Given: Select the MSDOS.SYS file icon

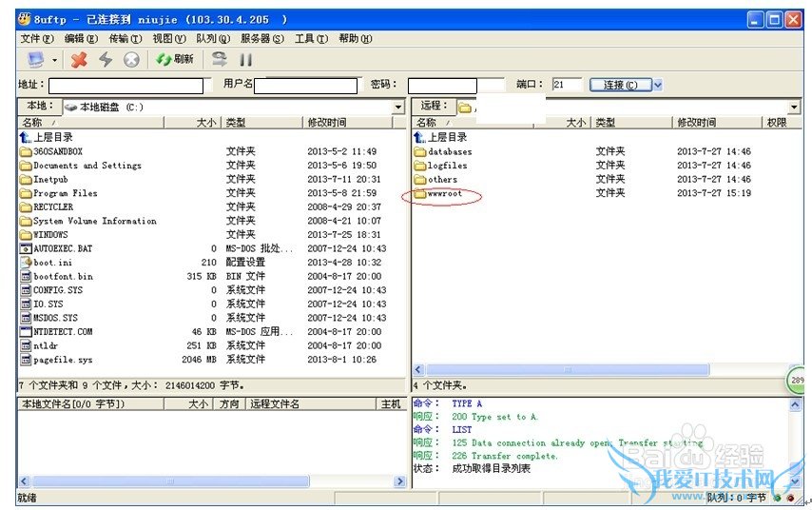Looking at the screenshot, I should click(x=26, y=318).
